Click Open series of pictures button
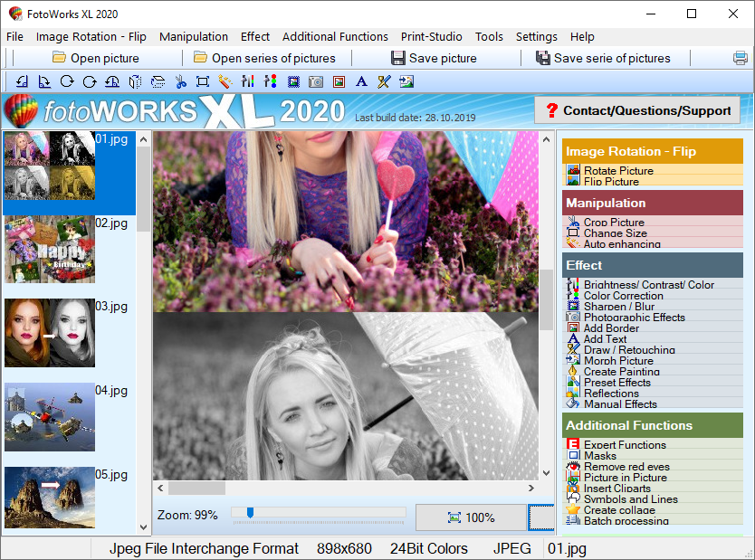This screenshot has width=755, height=560. (264, 58)
